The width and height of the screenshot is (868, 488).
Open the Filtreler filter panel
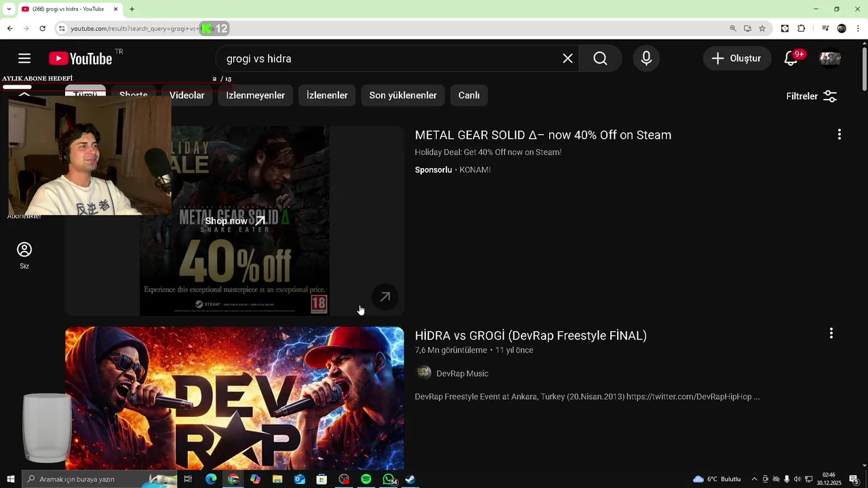(812, 96)
